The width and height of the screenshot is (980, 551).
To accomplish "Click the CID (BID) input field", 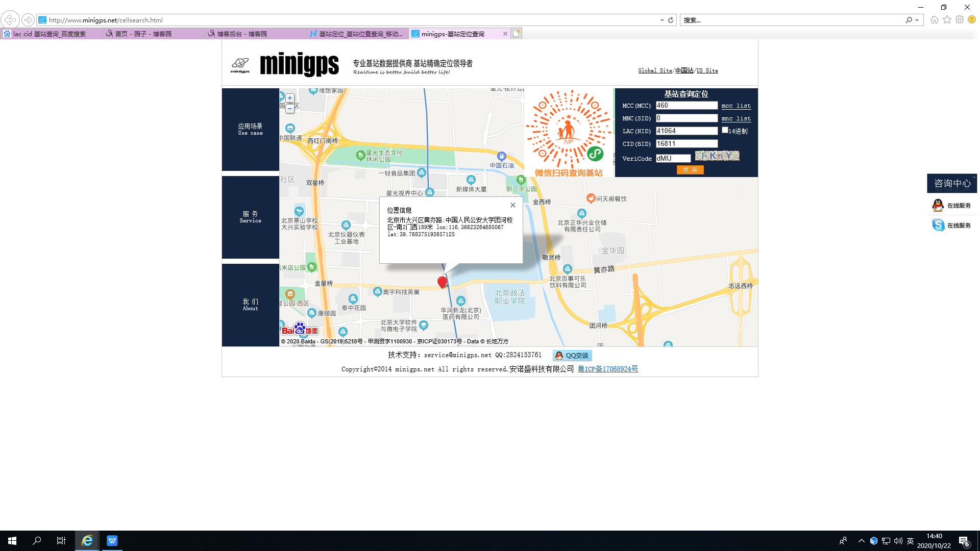I will coord(687,144).
